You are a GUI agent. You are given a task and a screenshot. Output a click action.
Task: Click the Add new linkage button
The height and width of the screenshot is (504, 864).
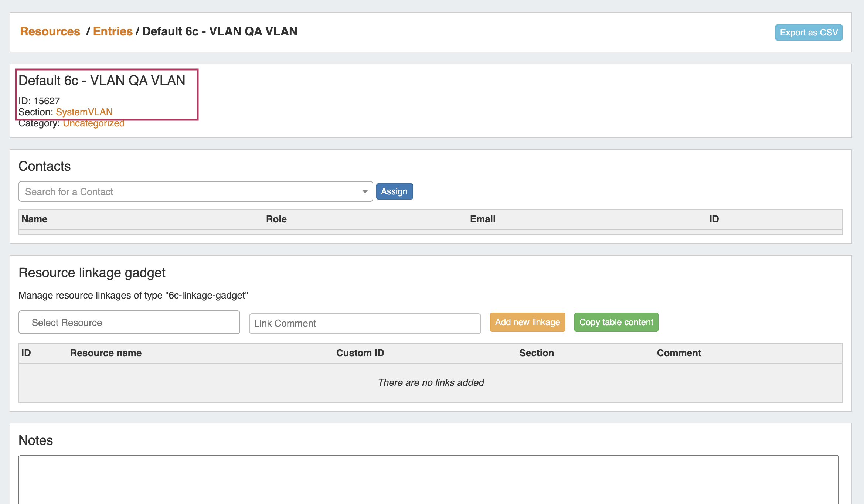coord(527,322)
